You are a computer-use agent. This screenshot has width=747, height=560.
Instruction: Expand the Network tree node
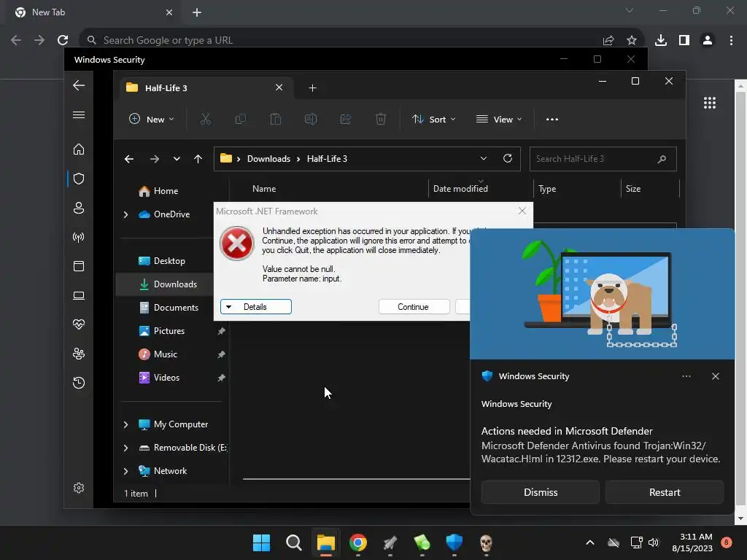125,471
